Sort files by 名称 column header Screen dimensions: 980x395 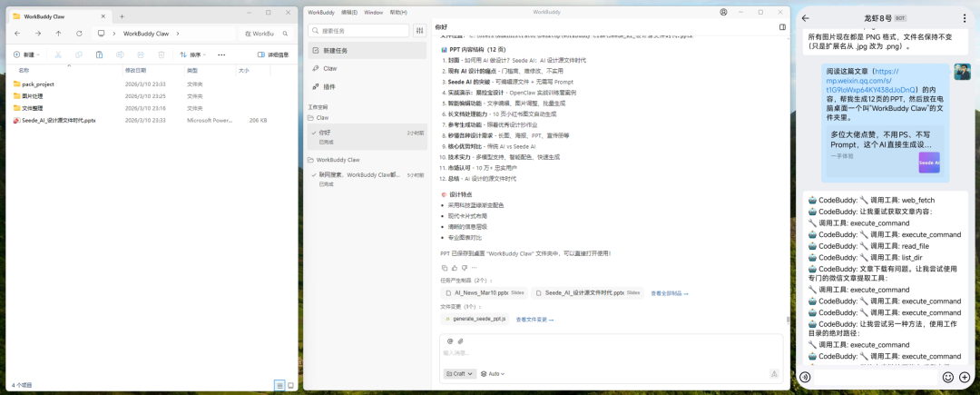pyautogui.click(x=24, y=71)
